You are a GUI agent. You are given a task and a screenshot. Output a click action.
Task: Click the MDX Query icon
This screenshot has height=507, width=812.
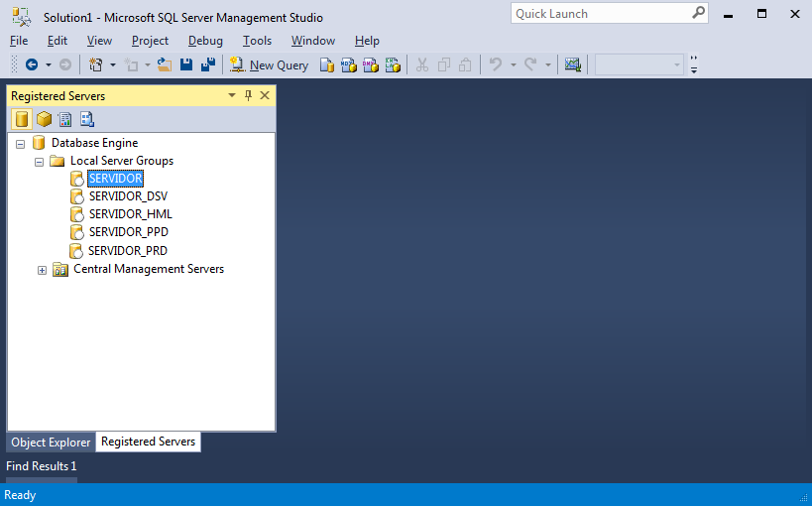[x=349, y=64]
